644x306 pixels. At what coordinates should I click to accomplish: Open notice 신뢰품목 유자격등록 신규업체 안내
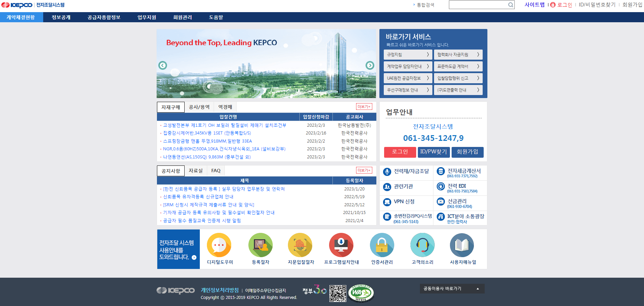[198, 197]
